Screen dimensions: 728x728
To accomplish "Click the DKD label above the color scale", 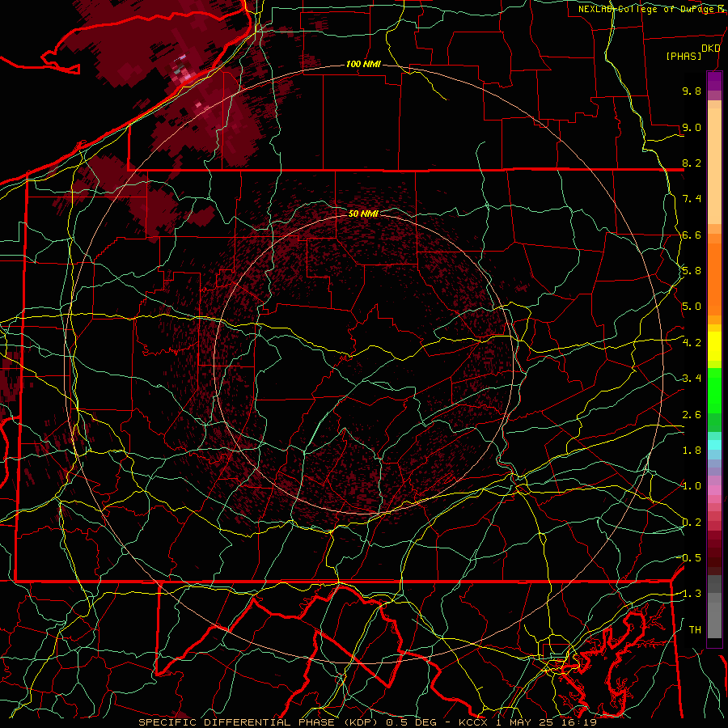I will 710,49.
